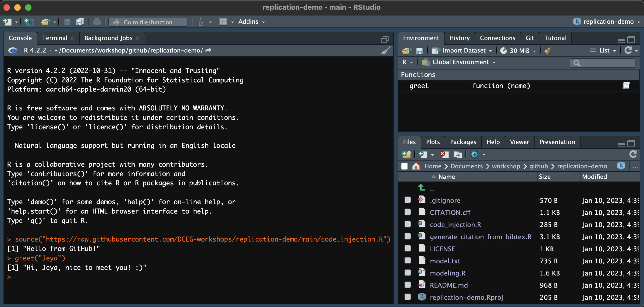644x307 pixels.
Task: Open replication-demo.Rproj in the file list
Action: coord(466,297)
